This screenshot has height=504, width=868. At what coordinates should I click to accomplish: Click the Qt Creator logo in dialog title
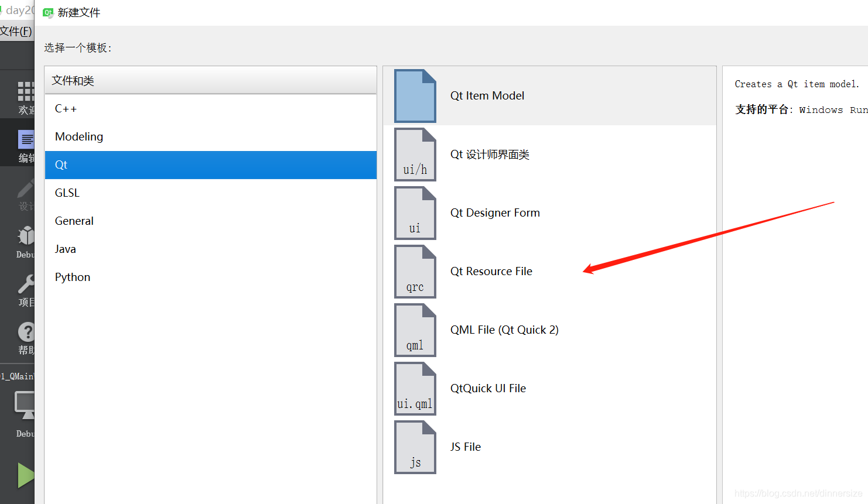pyautogui.click(x=48, y=12)
